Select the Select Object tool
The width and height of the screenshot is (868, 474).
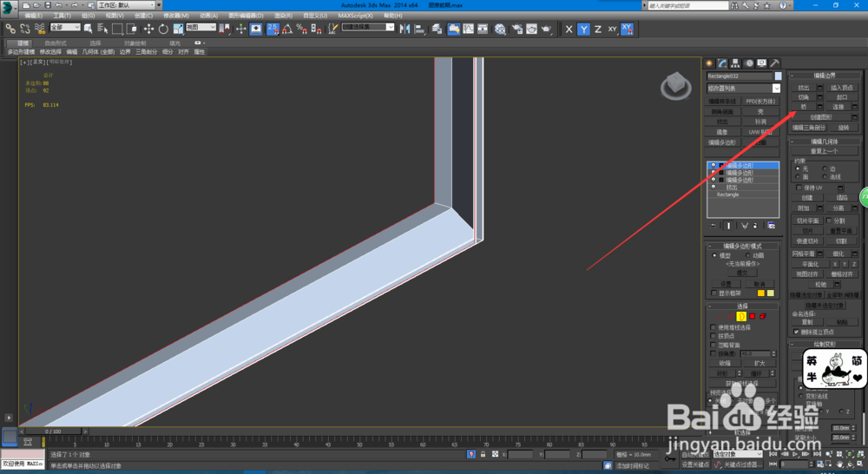[88, 29]
